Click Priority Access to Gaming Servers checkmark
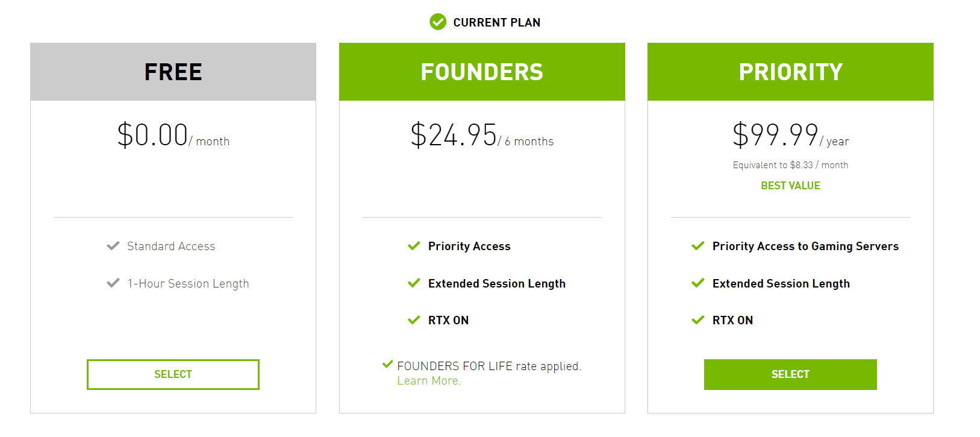The width and height of the screenshot is (980, 437). click(x=698, y=246)
